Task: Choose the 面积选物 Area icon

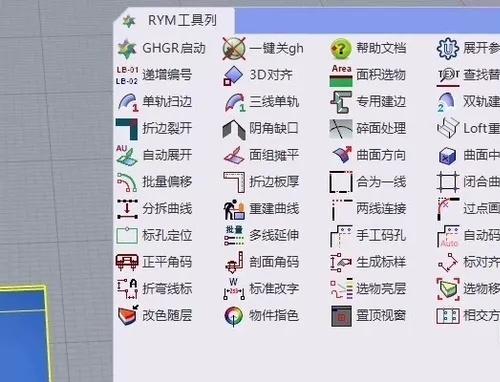Action: click(341, 76)
